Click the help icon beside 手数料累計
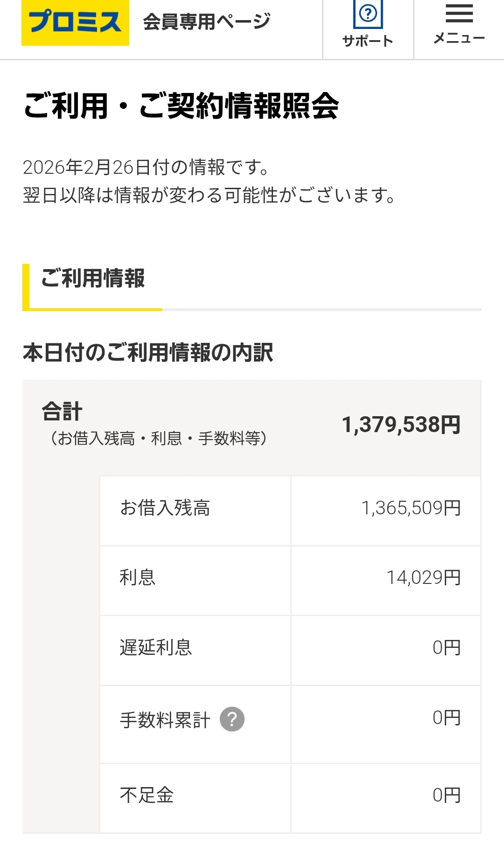Viewport: 504px width, 852px height. click(232, 719)
